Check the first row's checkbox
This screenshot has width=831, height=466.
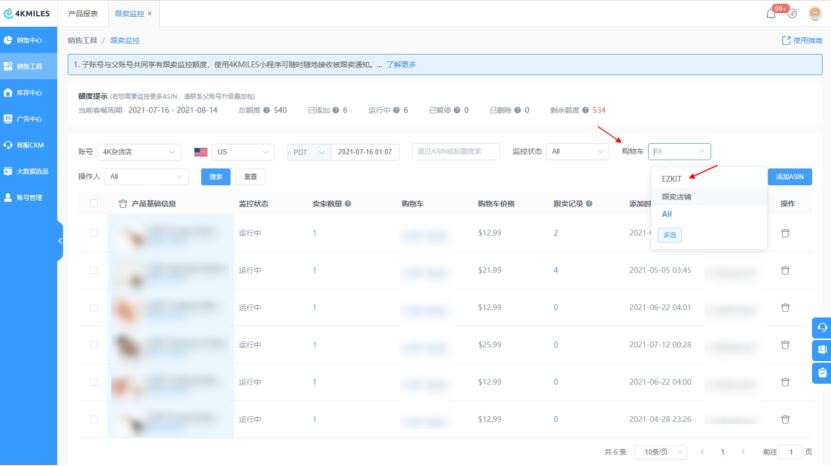[94, 233]
